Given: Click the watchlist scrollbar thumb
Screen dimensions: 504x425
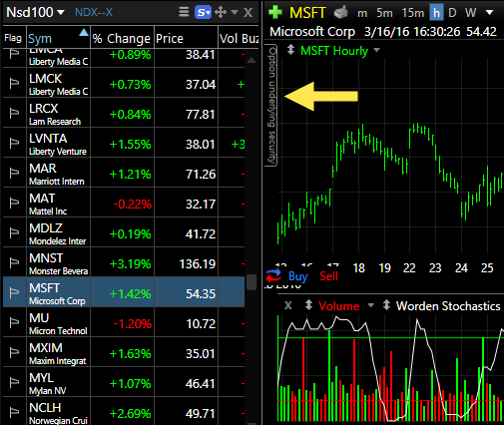Looking at the screenshot, I should (252, 282).
